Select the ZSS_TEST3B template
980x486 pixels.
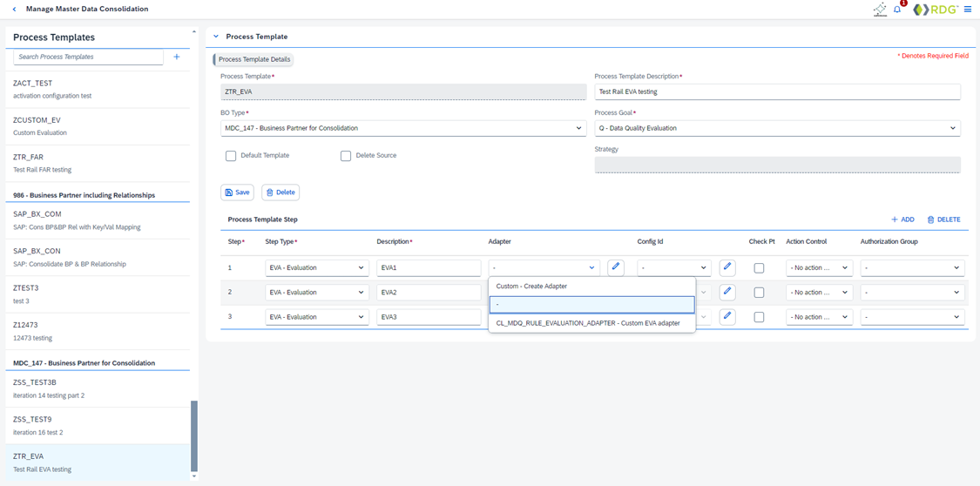(98, 388)
